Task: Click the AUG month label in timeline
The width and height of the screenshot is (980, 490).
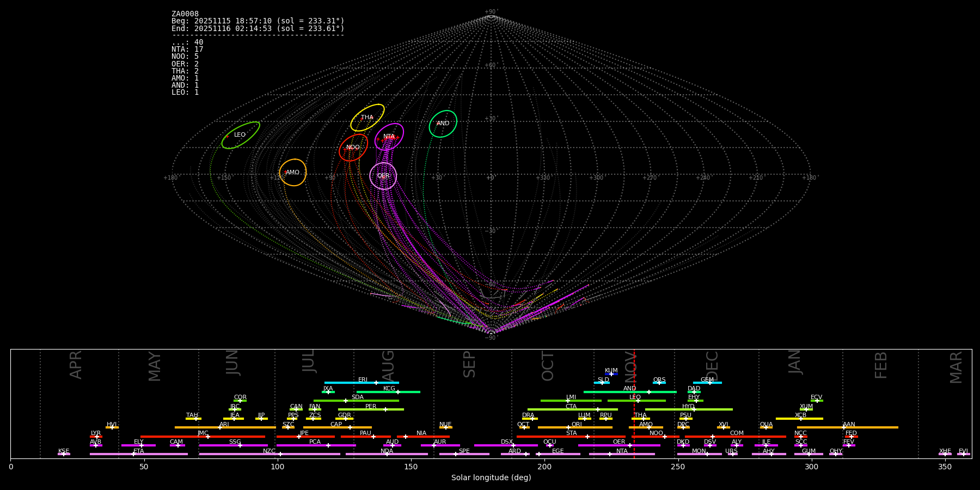Action: [388, 365]
